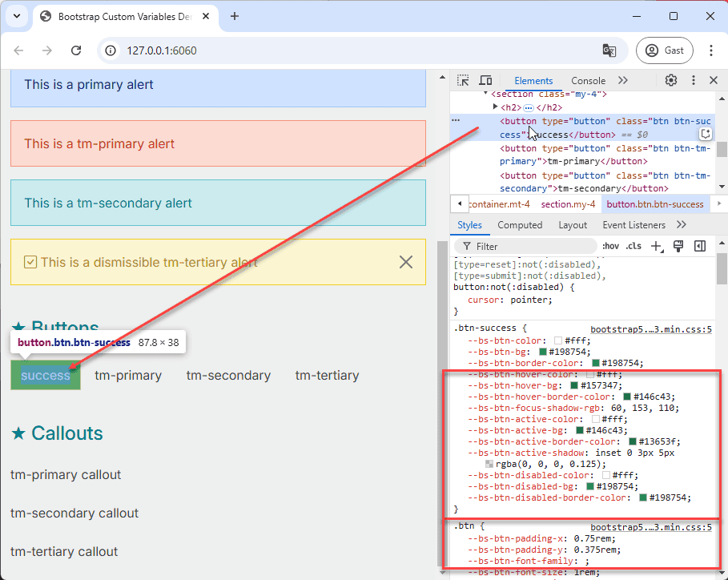
Task: Activate the DevTools element inspector icon
Action: [x=462, y=80]
